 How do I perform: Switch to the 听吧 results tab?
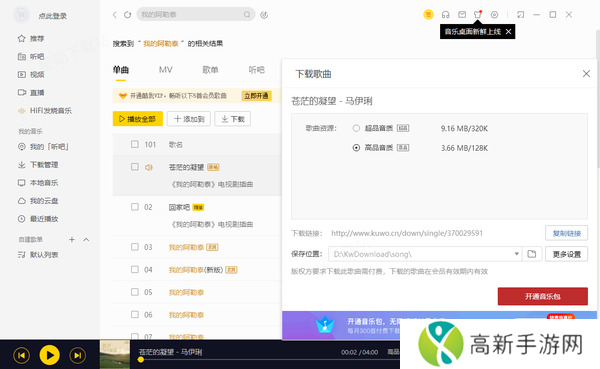tap(256, 70)
